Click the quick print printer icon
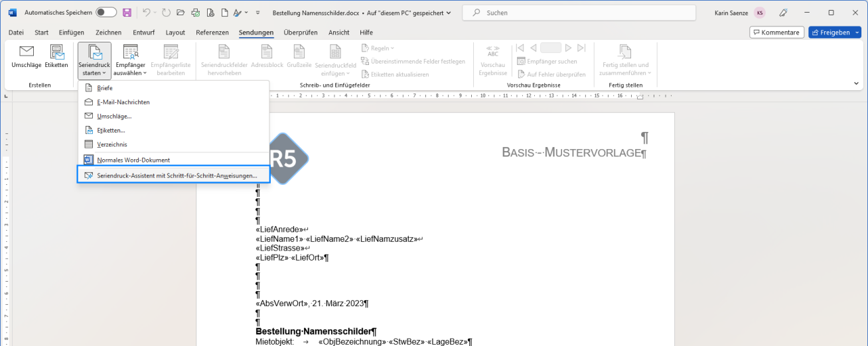Image resolution: width=868 pixels, height=346 pixels. (195, 13)
